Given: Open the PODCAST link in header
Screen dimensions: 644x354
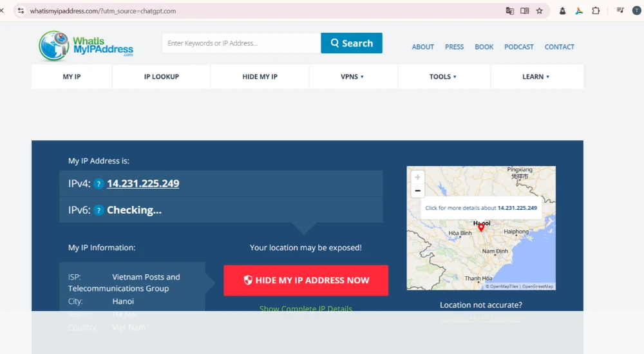Looking at the screenshot, I should (x=518, y=47).
